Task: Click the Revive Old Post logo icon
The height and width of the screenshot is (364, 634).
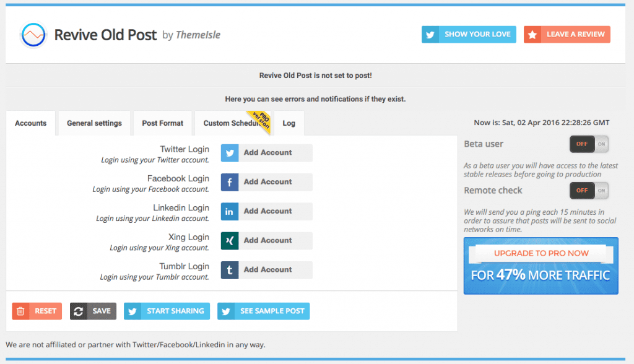Action: coord(33,35)
